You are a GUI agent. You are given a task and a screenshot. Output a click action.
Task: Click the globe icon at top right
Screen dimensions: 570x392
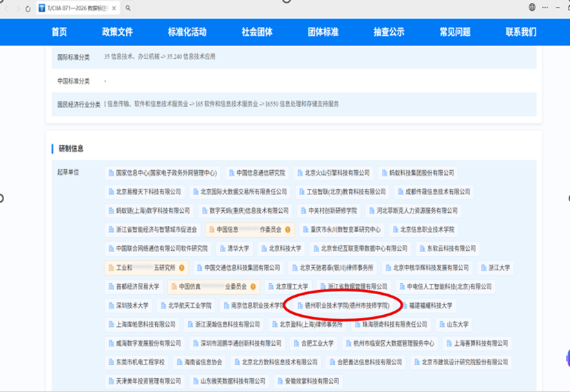pyautogui.click(x=532, y=8)
